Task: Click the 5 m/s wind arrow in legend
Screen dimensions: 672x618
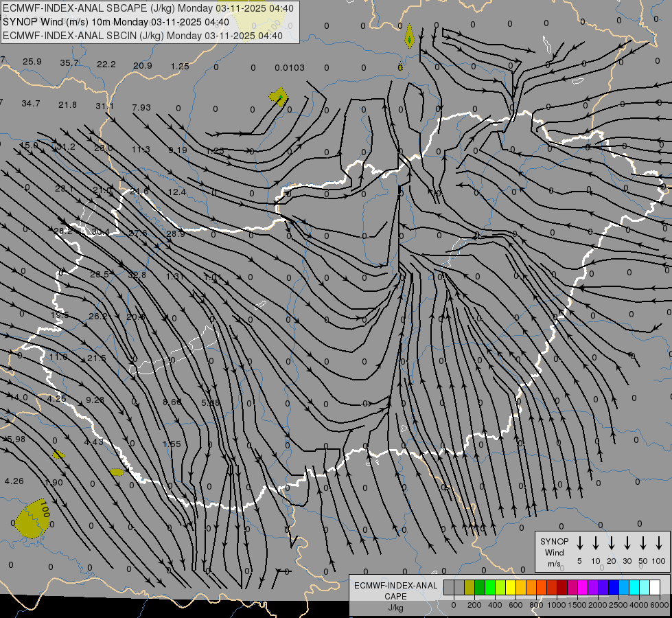Action: pyautogui.click(x=579, y=543)
